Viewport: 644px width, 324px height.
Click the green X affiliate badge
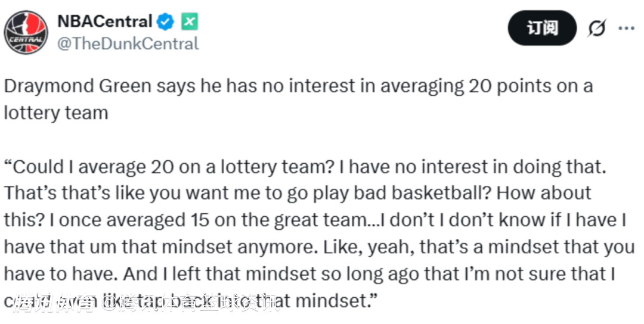[189, 22]
